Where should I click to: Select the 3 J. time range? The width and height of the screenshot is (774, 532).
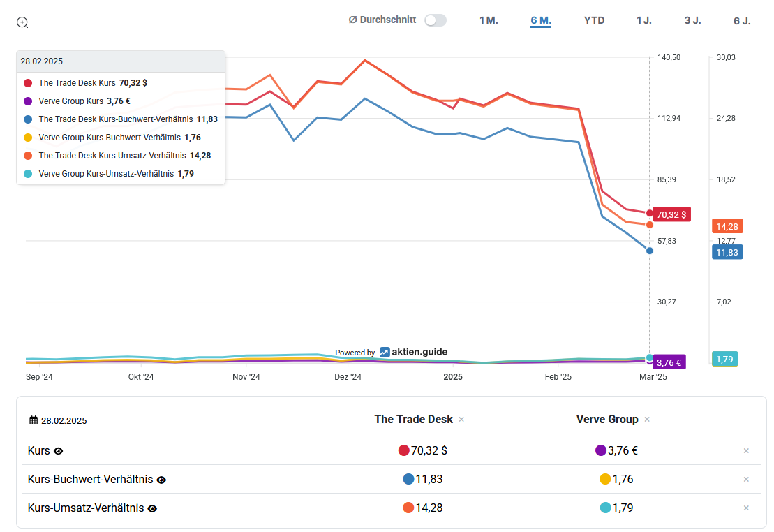692,21
